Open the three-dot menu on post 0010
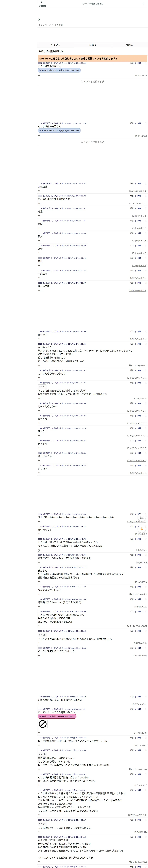148x868 pixels. tap(146, 283)
